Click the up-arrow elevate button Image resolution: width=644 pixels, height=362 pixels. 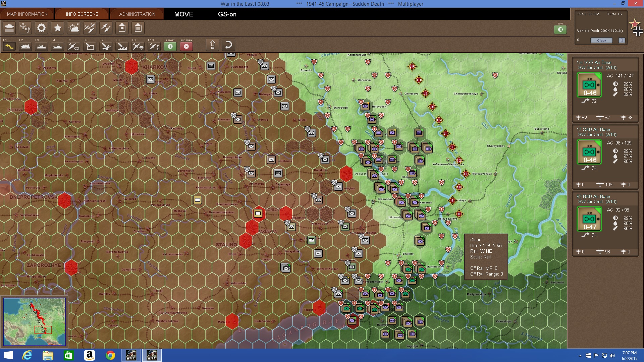tap(212, 45)
